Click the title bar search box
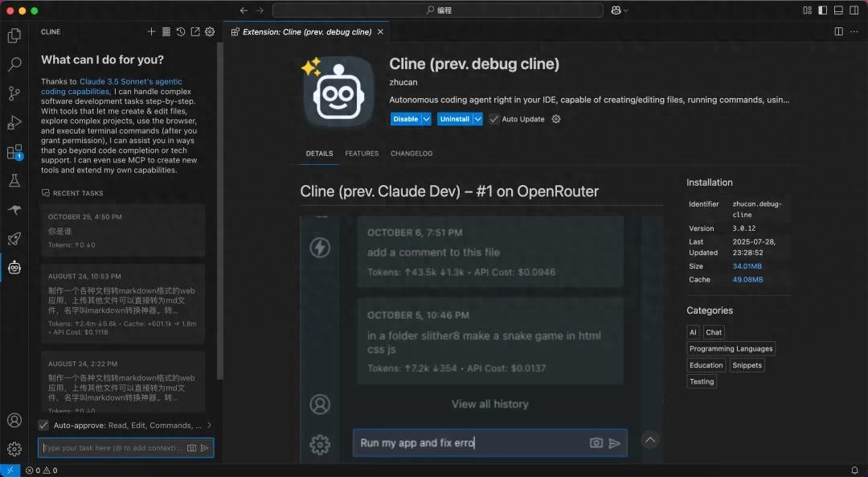868x477 pixels. 438,10
